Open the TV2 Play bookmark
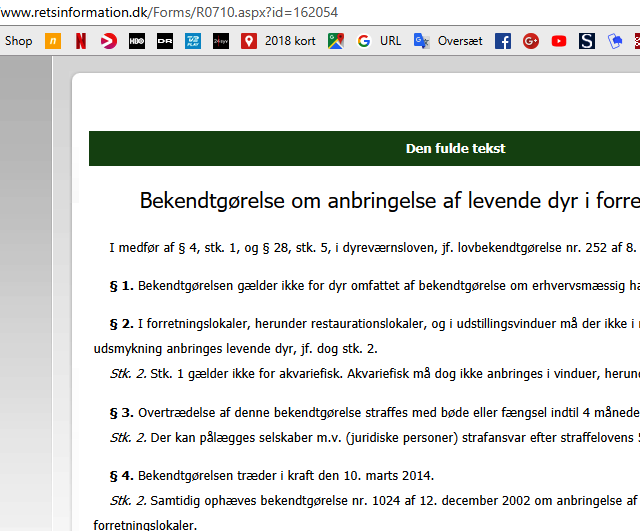Screen dimensions: 640x531 (193, 41)
